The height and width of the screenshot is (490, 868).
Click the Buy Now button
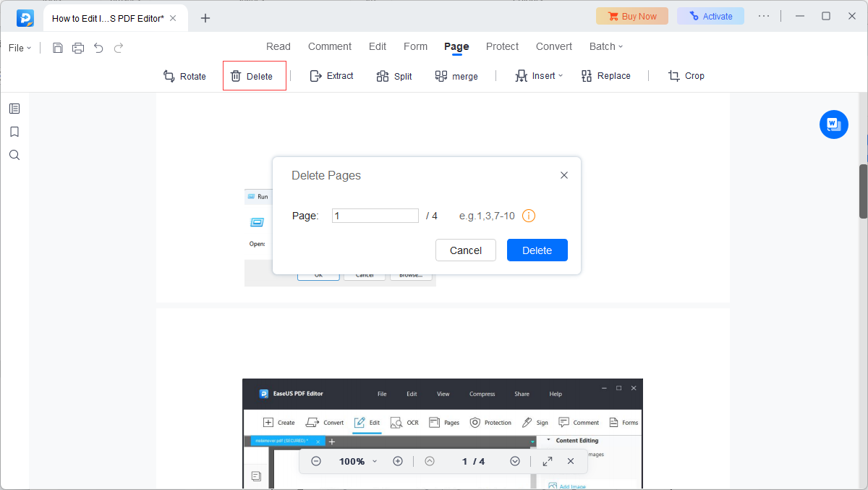coord(632,16)
